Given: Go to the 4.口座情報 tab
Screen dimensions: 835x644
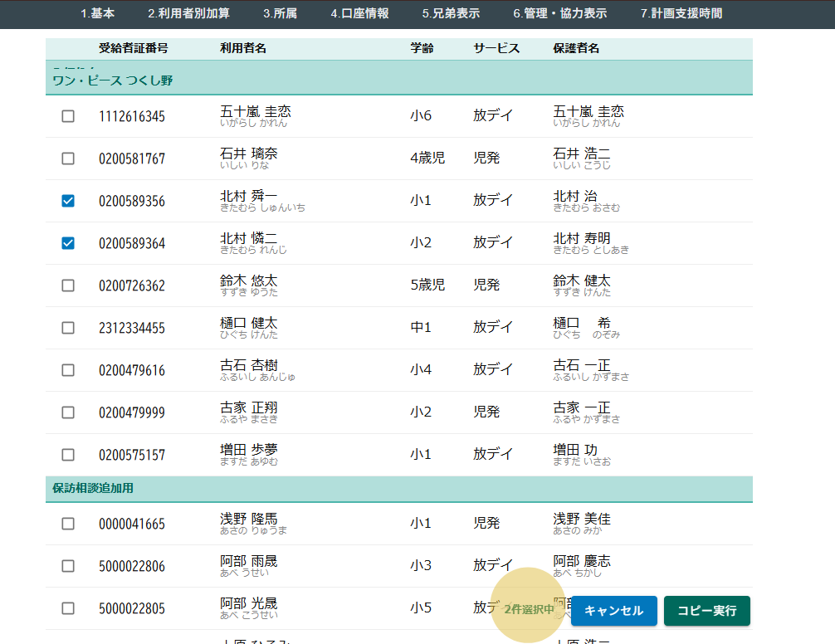Looking at the screenshot, I should coord(359,13).
